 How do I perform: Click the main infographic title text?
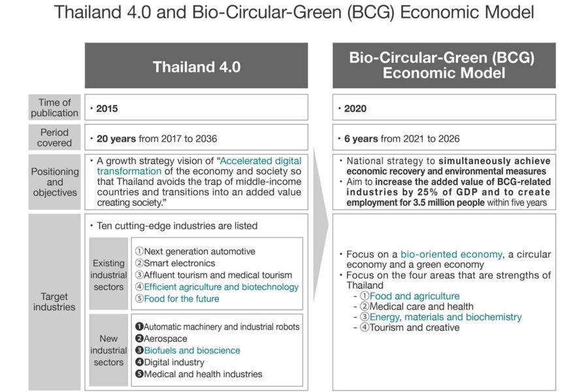[293, 13]
